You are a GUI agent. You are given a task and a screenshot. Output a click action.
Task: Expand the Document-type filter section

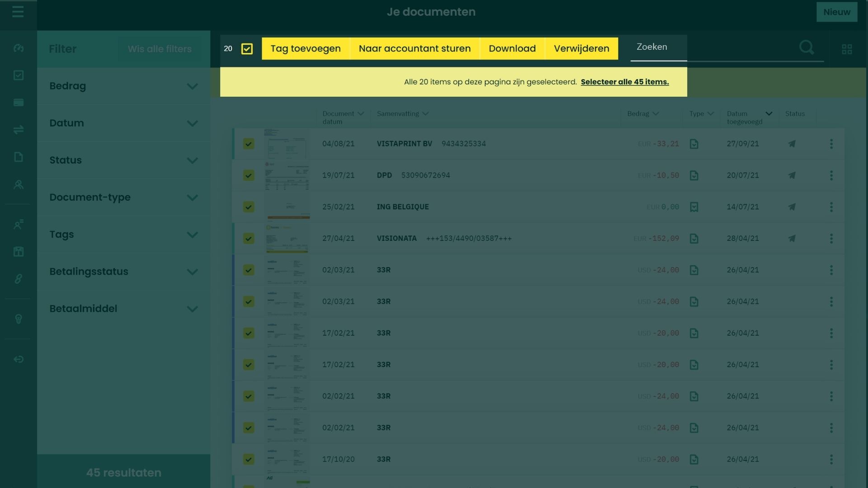tap(123, 197)
